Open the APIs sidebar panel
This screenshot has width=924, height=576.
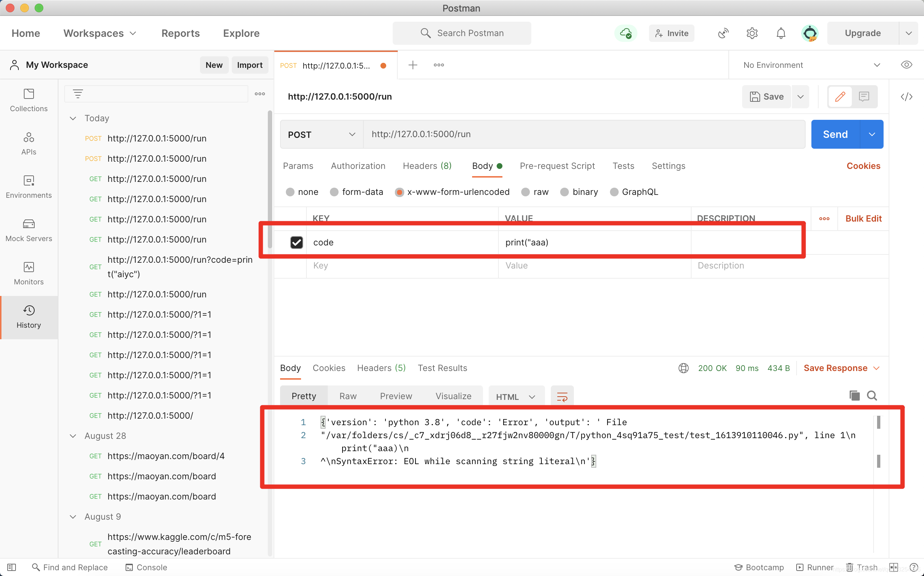[x=29, y=143]
